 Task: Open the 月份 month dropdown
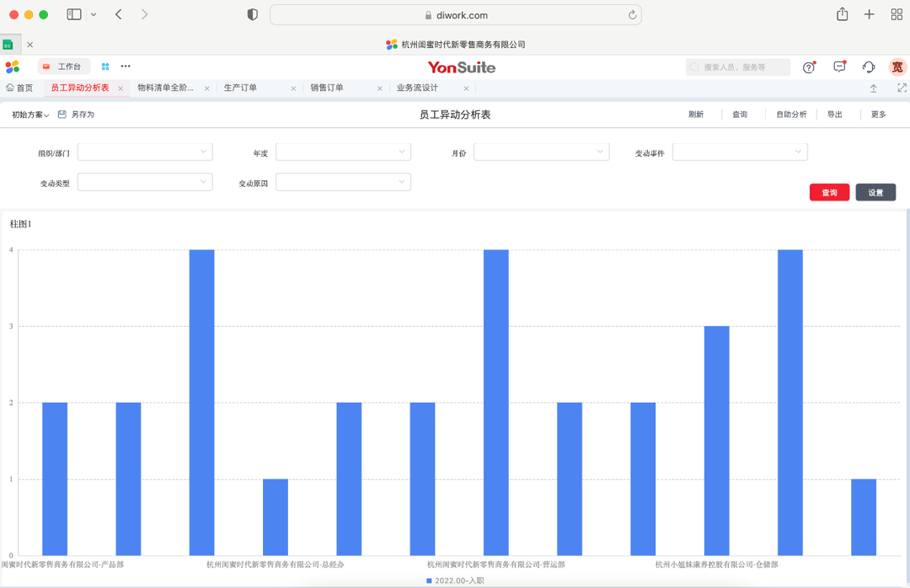click(x=542, y=152)
